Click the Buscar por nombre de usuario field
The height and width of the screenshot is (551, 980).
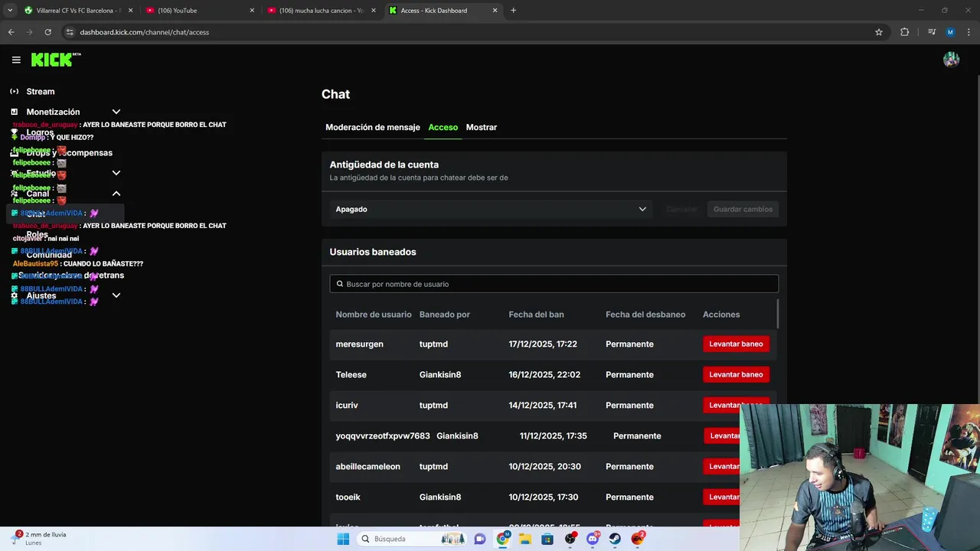554,284
